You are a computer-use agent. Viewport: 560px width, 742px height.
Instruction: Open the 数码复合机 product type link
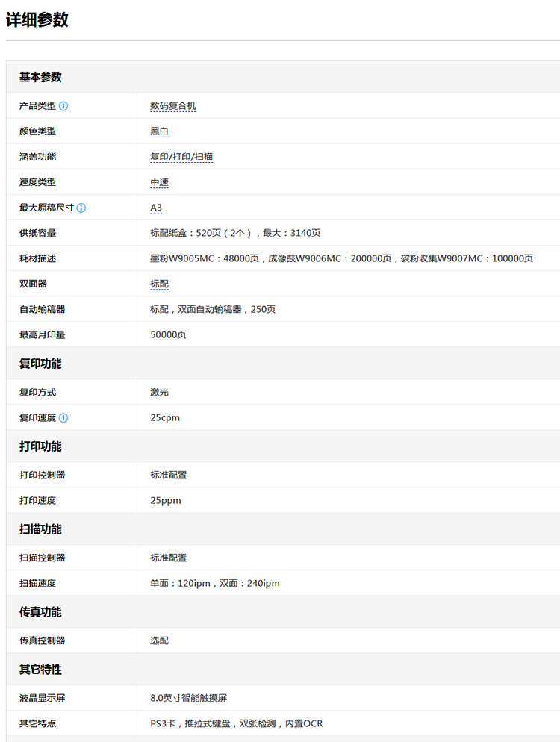(x=172, y=106)
